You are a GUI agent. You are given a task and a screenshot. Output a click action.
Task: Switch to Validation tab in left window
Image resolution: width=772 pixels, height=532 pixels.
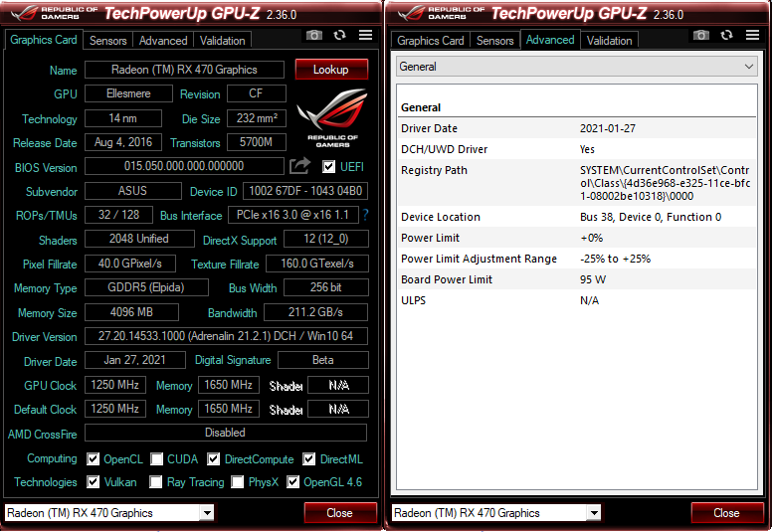[x=222, y=41]
